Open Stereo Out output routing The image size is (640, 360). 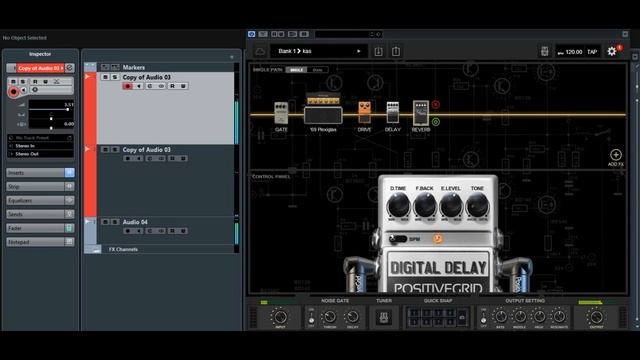point(40,154)
